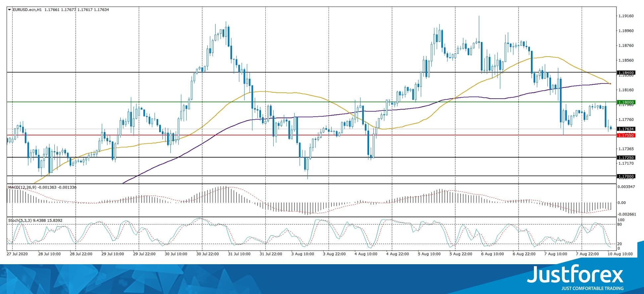644x294 pixels.
Task: Click the 1.18760 price axis label
Action: [x=626, y=46]
